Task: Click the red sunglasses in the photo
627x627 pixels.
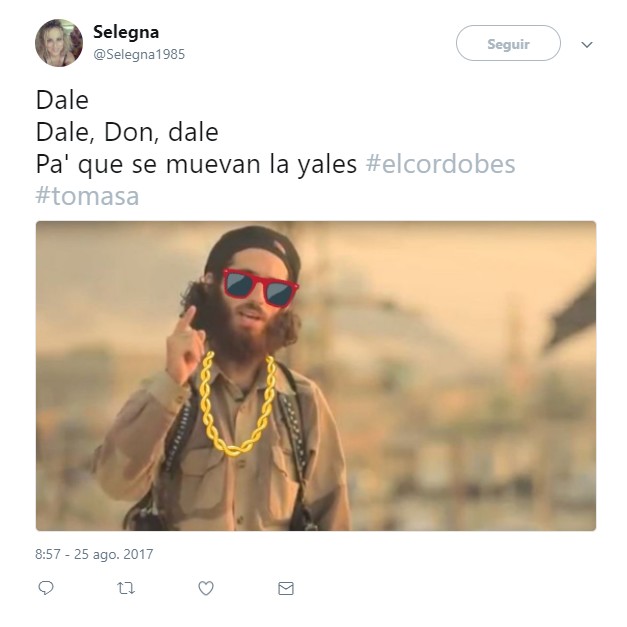Action: pyautogui.click(x=260, y=286)
